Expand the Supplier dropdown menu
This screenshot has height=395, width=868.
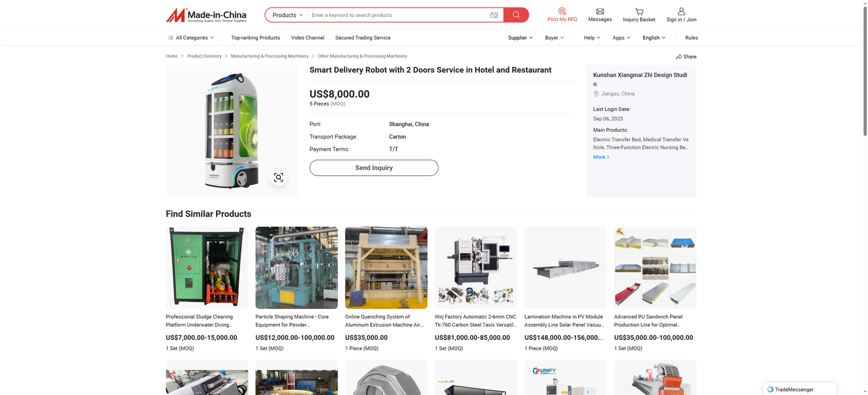click(x=520, y=38)
